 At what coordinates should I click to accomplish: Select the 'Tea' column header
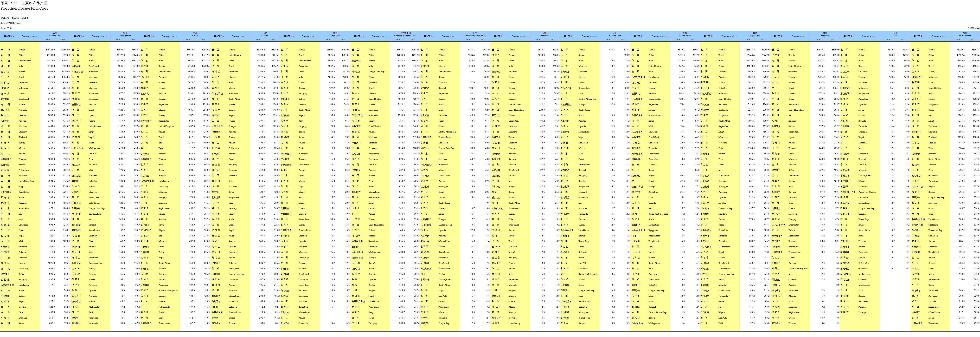click(x=895, y=36)
